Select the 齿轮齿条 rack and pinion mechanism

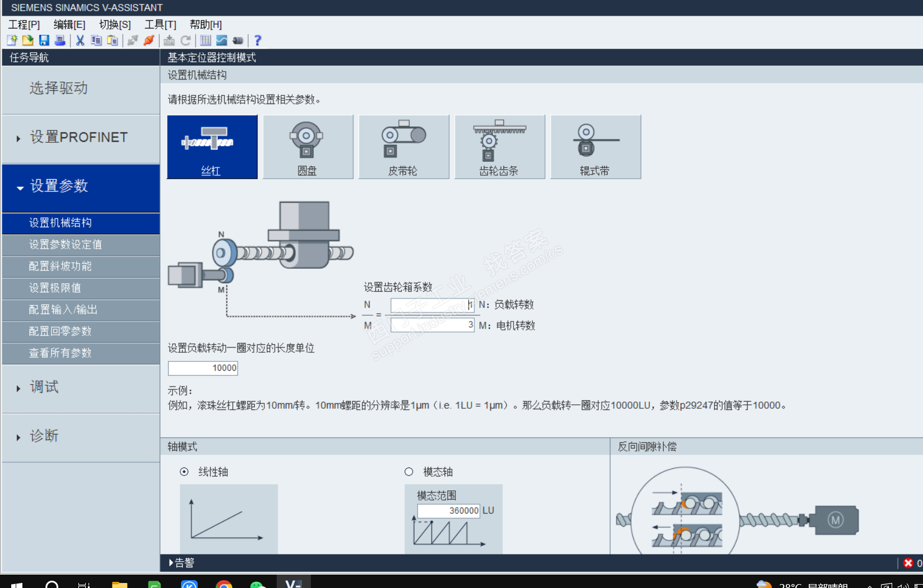pos(500,147)
